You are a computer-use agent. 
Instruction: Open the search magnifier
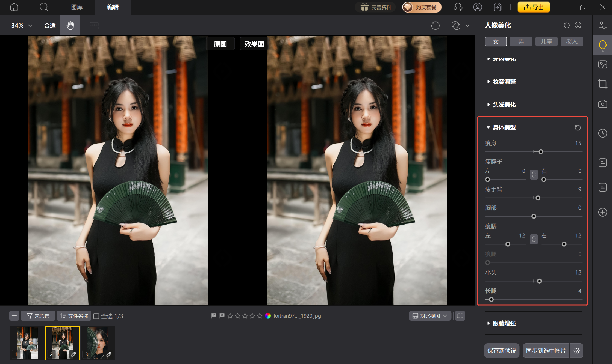44,7
